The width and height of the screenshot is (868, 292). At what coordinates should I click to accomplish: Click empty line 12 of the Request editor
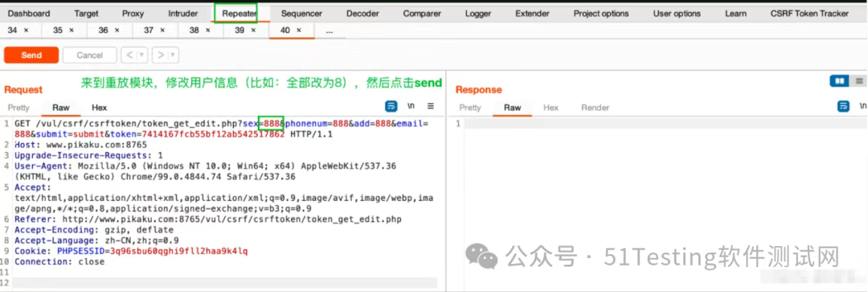(225, 282)
